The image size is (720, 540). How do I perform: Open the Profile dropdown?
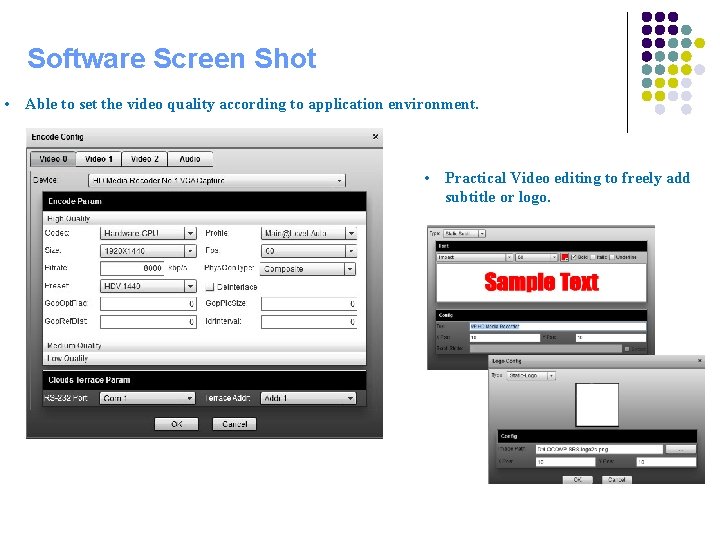click(x=309, y=233)
